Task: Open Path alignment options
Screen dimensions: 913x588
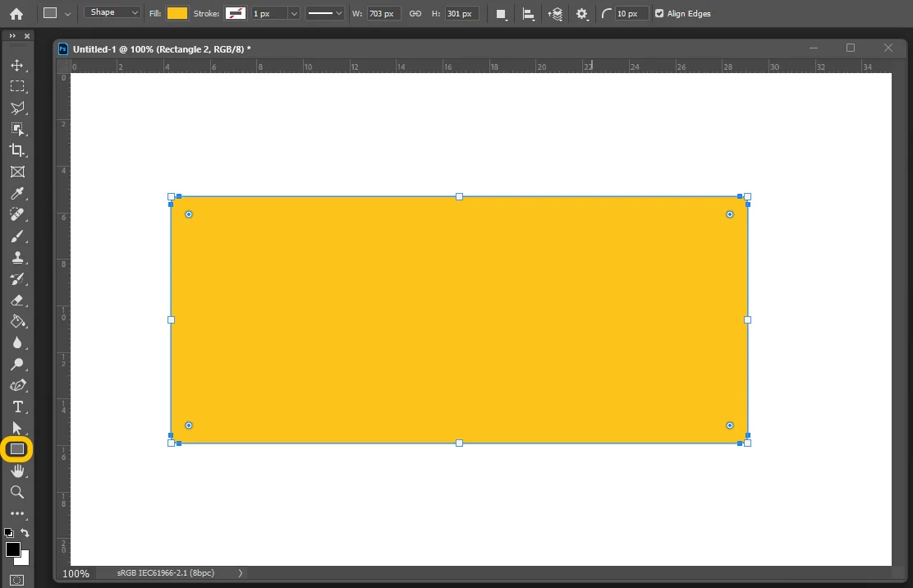Action: [x=528, y=14]
